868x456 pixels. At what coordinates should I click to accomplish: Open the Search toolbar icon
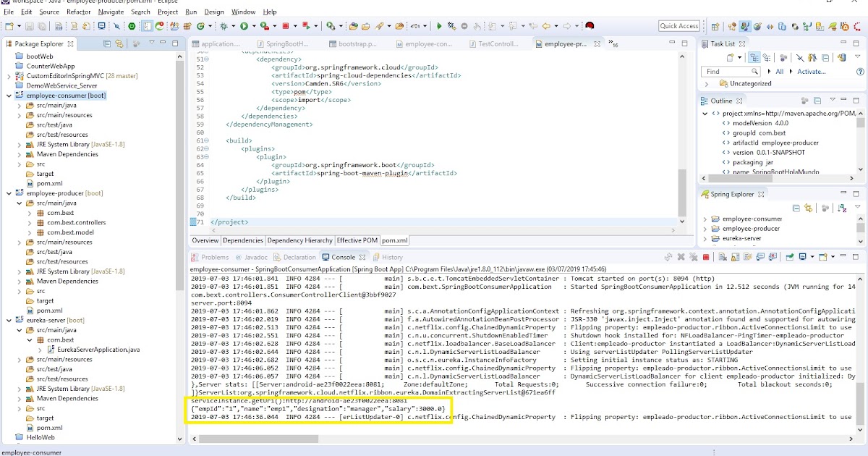pos(117,25)
